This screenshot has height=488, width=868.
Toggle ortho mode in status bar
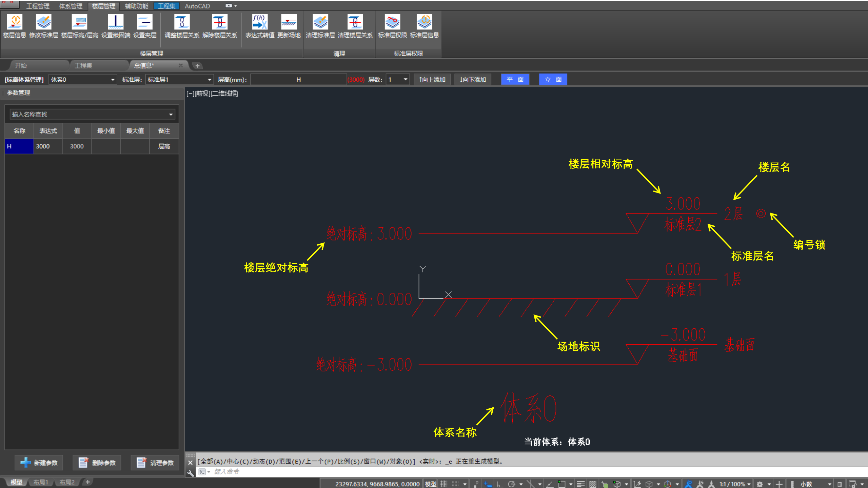click(500, 484)
